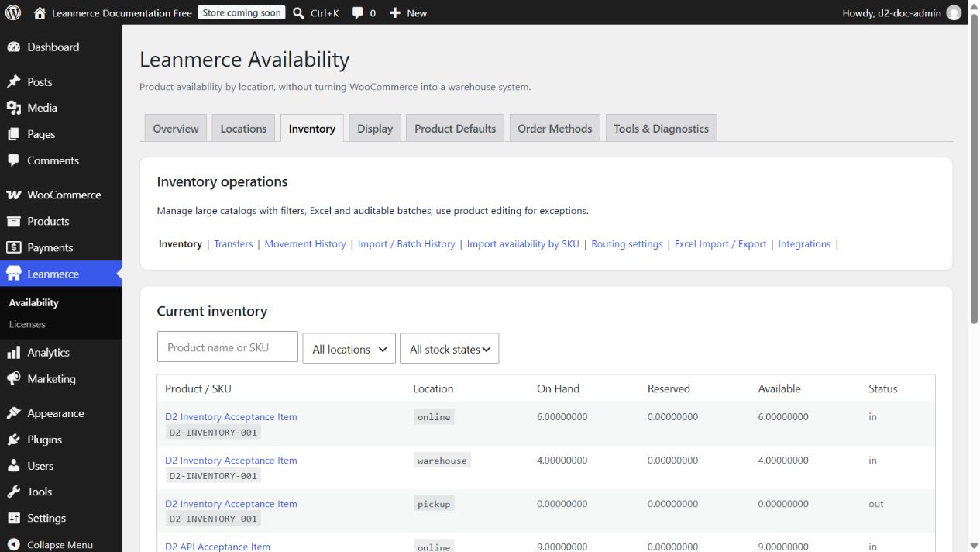Viewport: 980px width, 552px height.
Task: Click the Analytics bar chart icon
Action: coord(13,353)
